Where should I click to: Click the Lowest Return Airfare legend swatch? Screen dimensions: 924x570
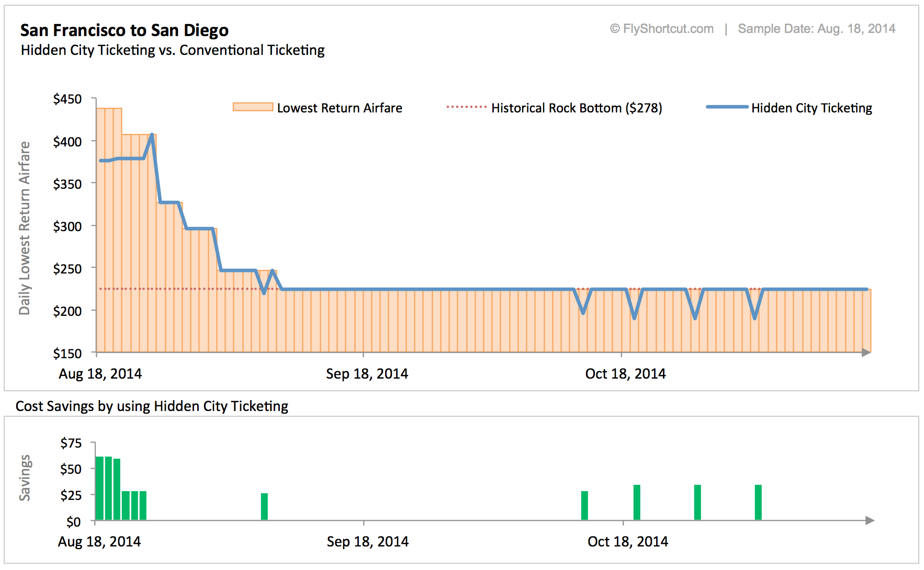[253, 107]
